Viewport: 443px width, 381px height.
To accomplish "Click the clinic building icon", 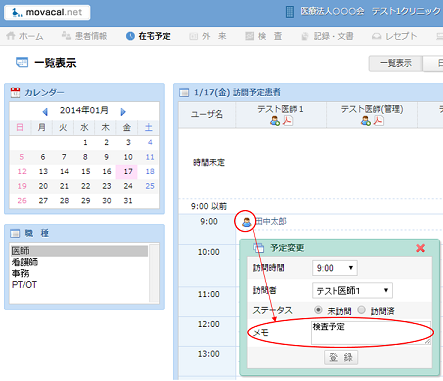I will tap(290, 12).
